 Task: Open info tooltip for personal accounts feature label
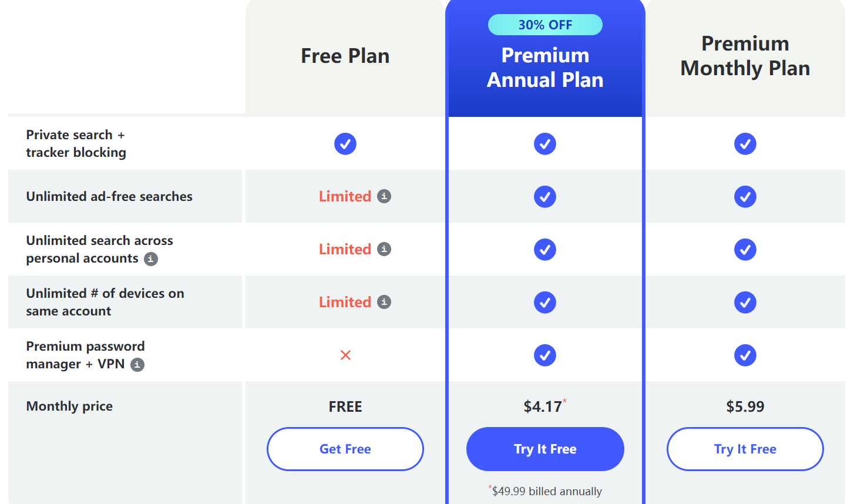[151, 259]
